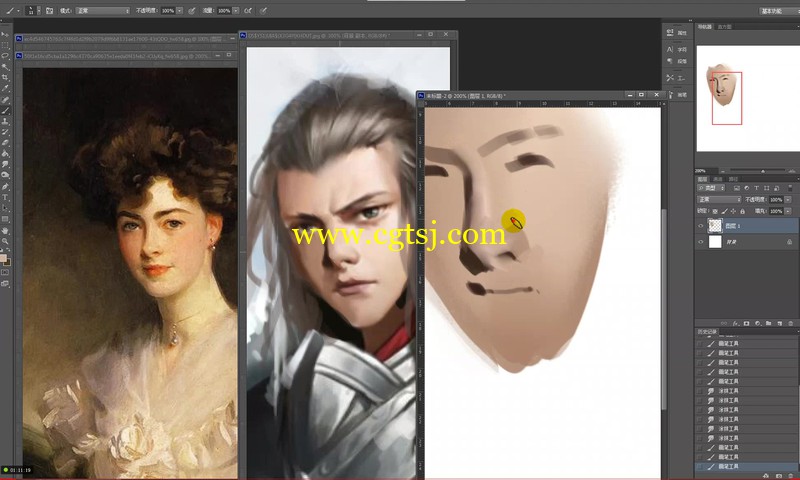Open the Character (字符) collapsed panel
This screenshot has width=800, height=480.
coord(677,49)
